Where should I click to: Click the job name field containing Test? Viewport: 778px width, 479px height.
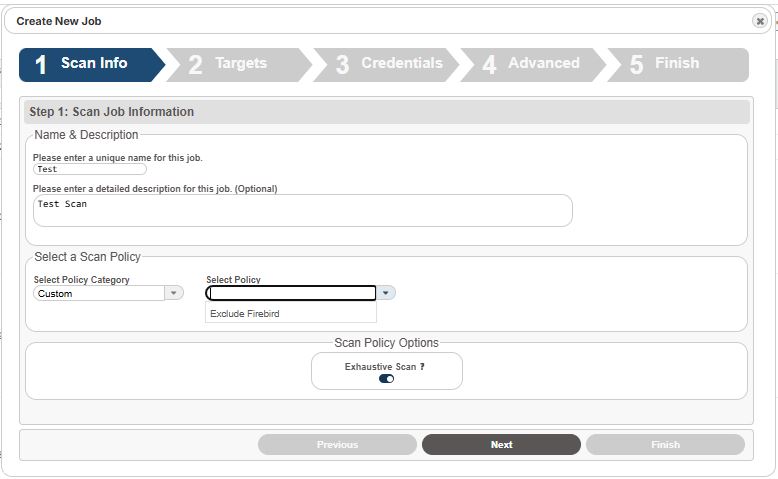point(90,169)
